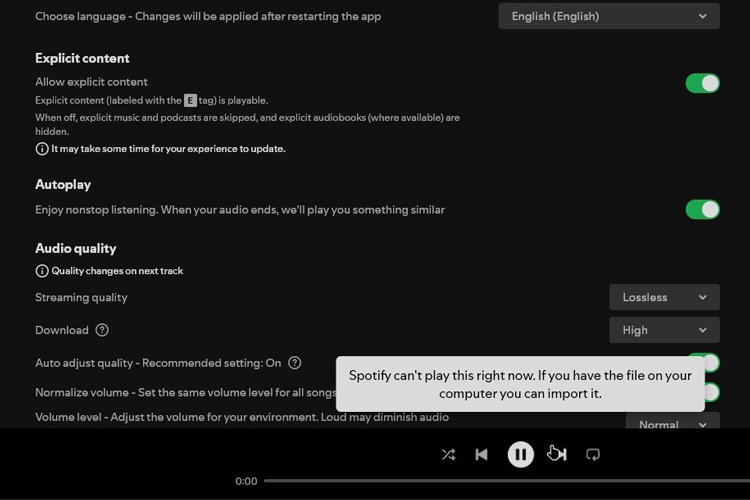The width and height of the screenshot is (750, 500).
Task: Click 'Choose language' description text
Action: pos(208,16)
